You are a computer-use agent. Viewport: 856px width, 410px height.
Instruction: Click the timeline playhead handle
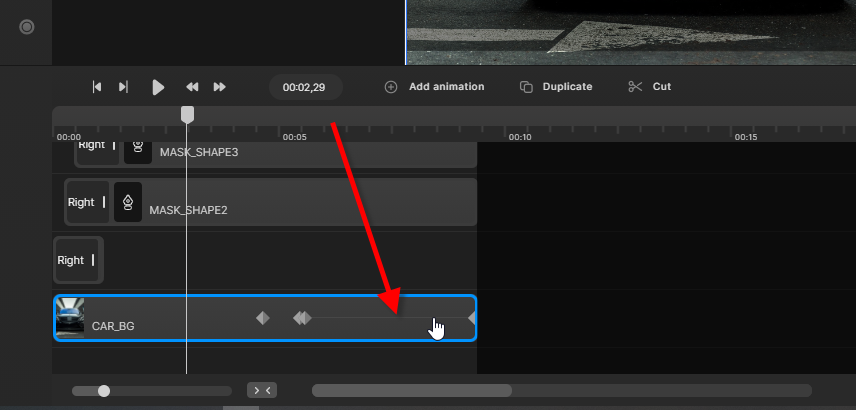[x=187, y=115]
